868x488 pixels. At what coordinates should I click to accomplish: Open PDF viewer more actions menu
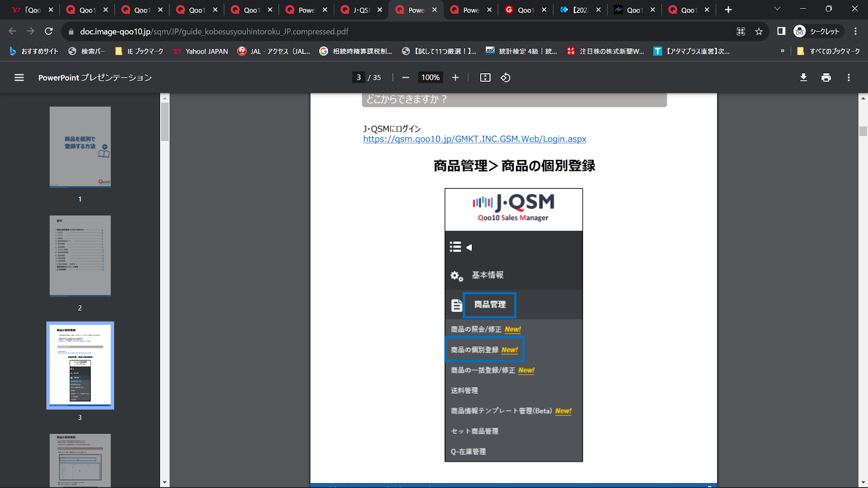pos(848,78)
